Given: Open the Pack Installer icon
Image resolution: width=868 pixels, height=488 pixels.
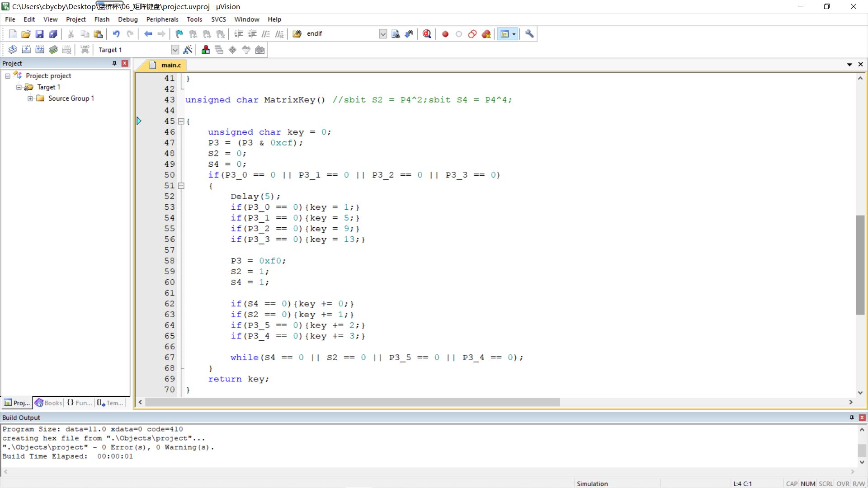Looking at the screenshot, I should (260, 50).
